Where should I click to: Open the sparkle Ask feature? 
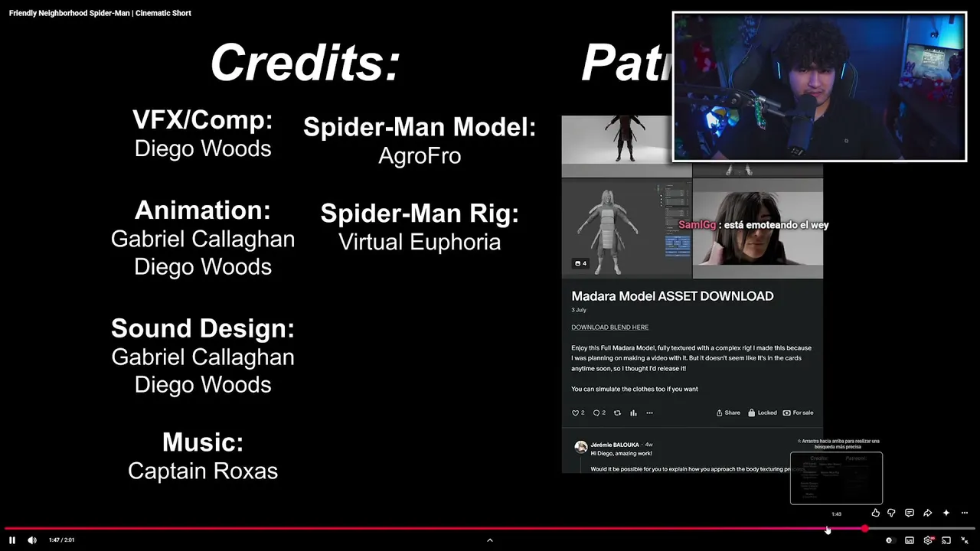[946, 513]
